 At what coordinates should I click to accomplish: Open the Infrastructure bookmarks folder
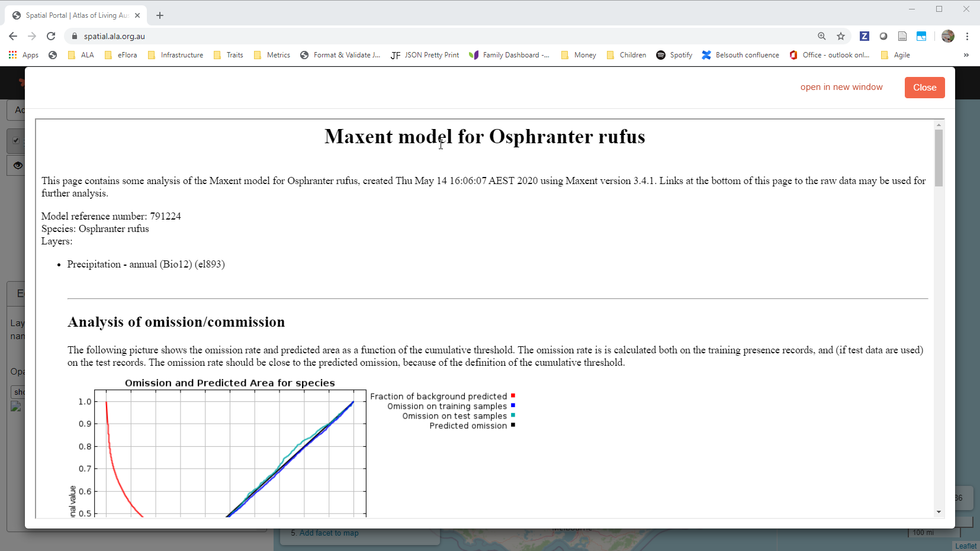point(175,55)
